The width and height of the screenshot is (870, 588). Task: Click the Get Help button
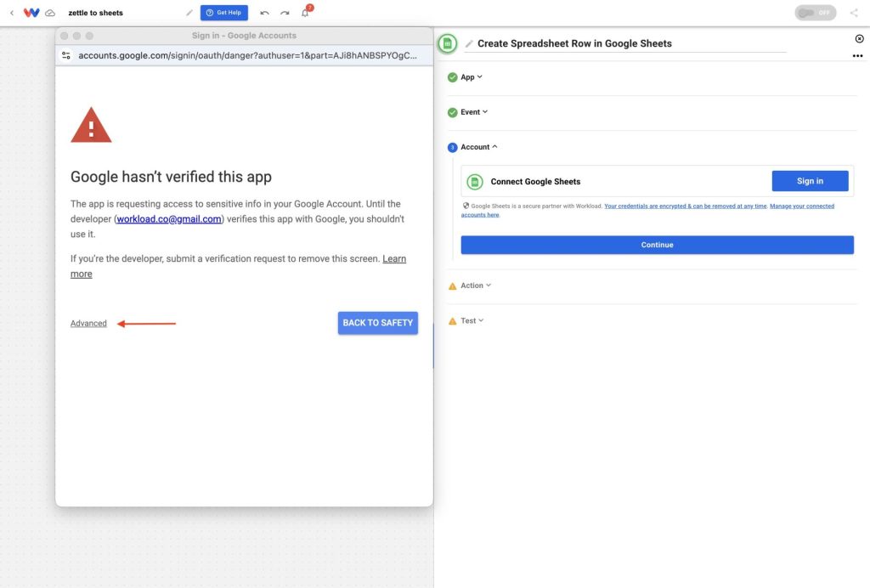tap(224, 12)
